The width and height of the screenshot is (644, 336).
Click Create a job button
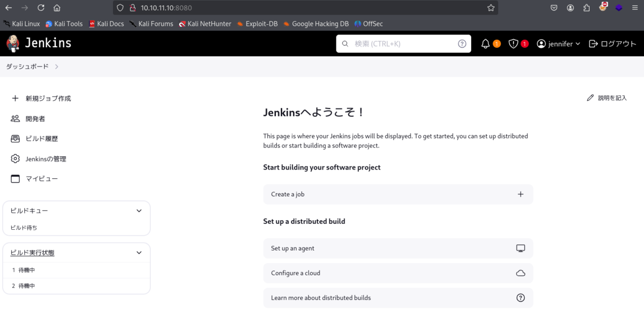click(x=398, y=194)
